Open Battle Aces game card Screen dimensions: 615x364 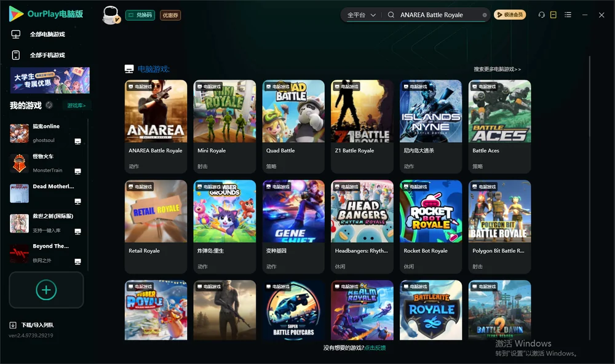[499, 126]
